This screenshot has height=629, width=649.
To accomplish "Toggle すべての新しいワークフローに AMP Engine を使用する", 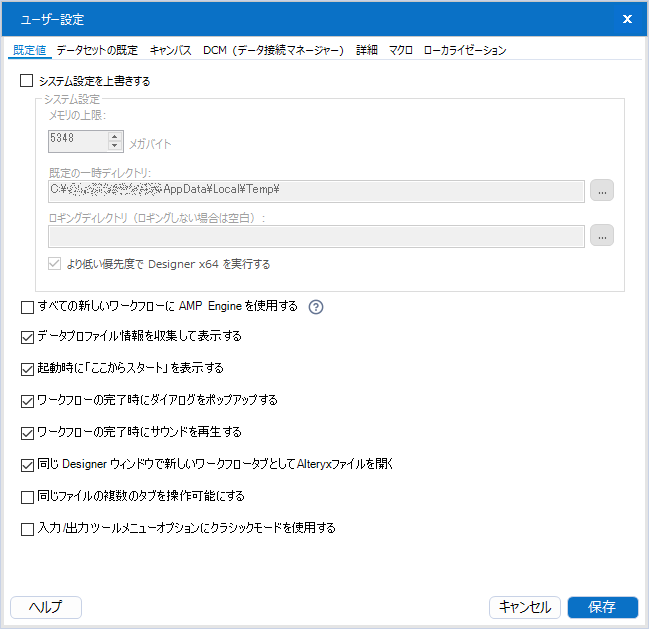I will pyautogui.click(x=27, y=306).
